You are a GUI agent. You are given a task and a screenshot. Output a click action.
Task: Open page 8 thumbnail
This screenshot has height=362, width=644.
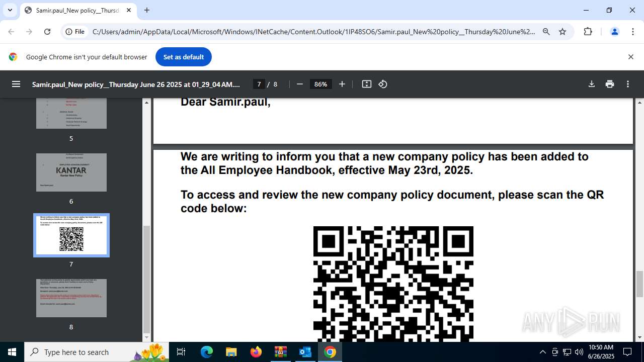[71, 298]
